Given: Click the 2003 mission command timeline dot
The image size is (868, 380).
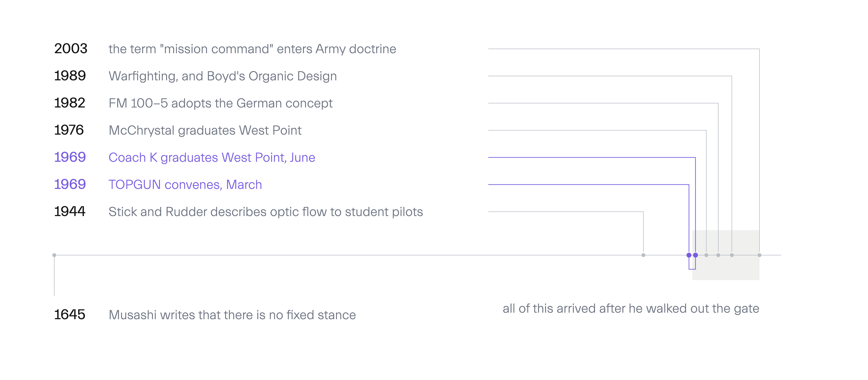Looking at the screenshot, I should click(759, 255).
